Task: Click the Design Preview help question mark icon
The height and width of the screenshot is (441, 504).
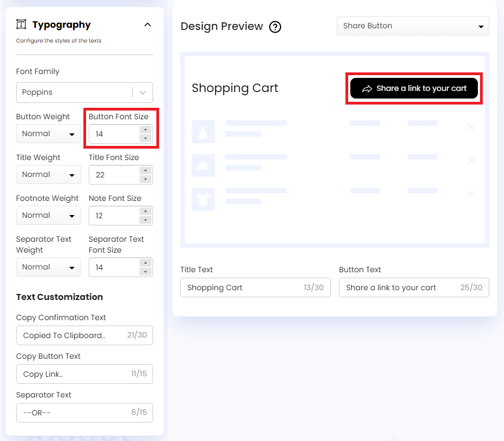Action: coord(275,27)
